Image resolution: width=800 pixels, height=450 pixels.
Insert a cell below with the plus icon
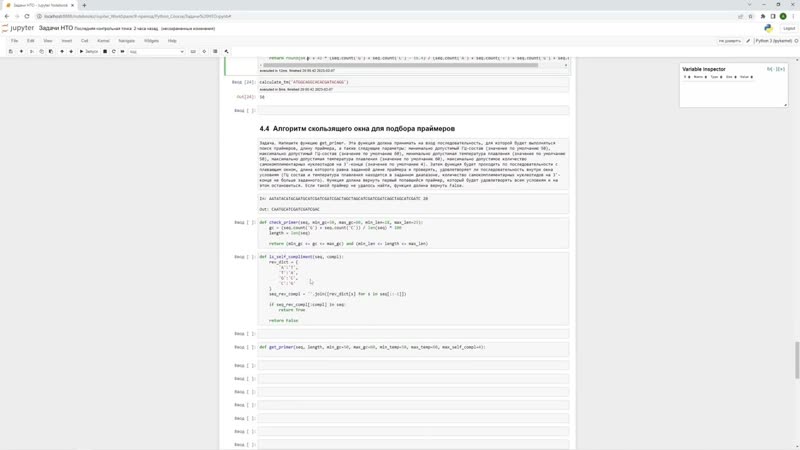click(21, 52)
